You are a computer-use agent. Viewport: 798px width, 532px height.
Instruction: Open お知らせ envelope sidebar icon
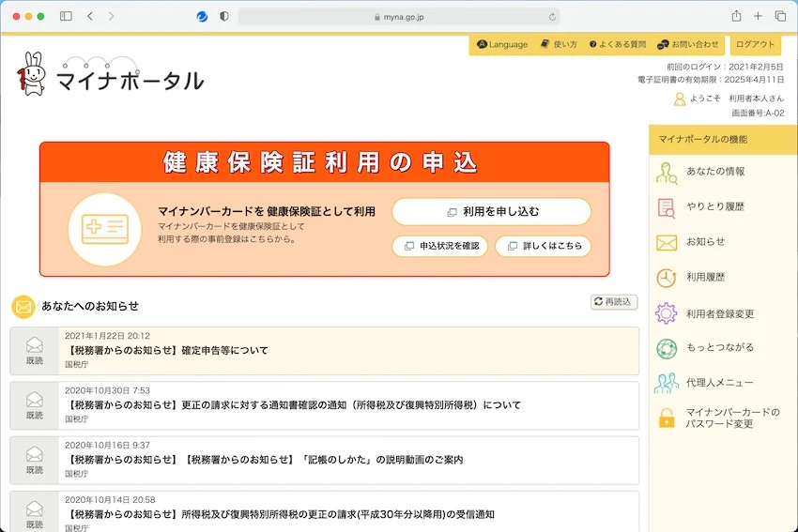point(667,243)
